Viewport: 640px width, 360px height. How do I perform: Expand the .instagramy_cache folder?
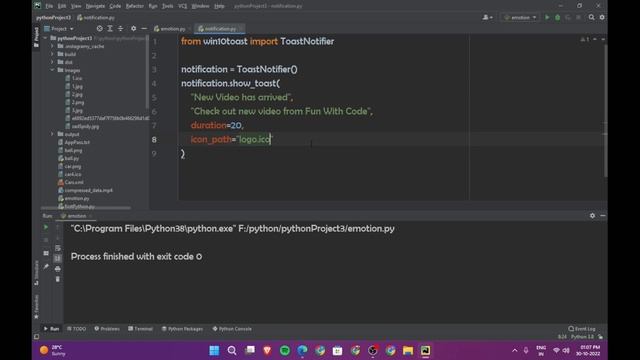[x=52, y=46]
